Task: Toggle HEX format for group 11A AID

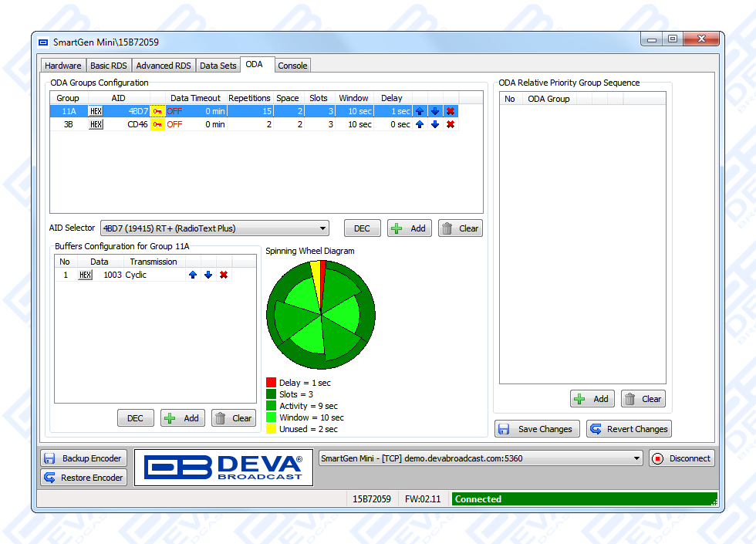Action: coord(96,111)
